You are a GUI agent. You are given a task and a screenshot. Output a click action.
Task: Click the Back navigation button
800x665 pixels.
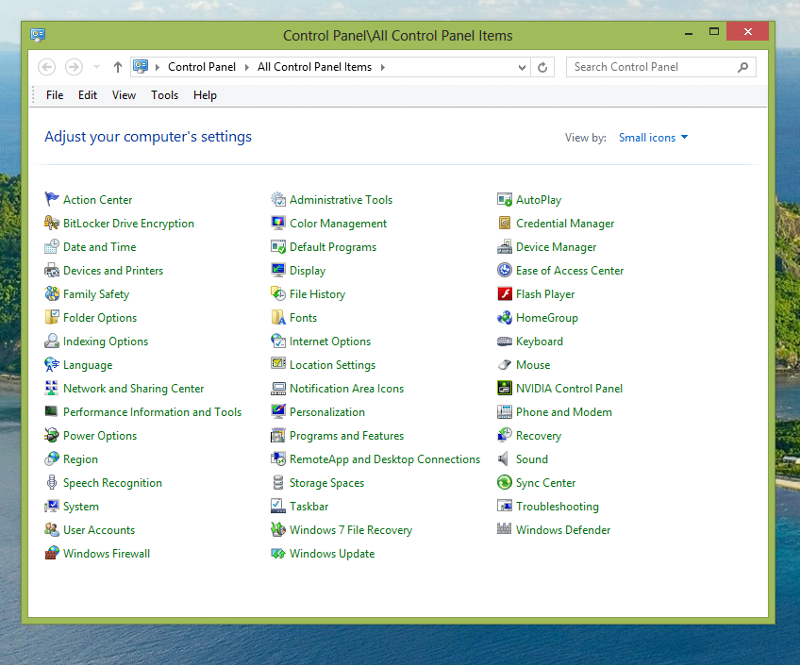pos(47,67)
